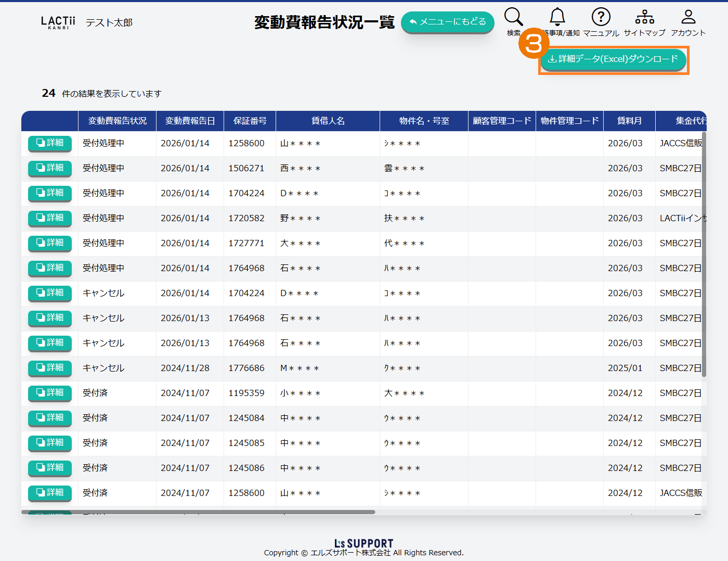
Task: Open the account person icon
Action: [688, 17]
